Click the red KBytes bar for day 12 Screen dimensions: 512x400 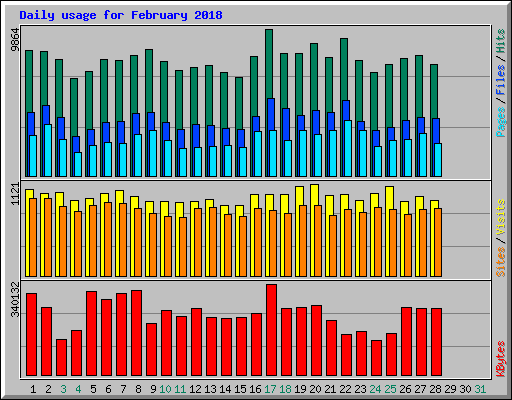[x=196, y=342]
